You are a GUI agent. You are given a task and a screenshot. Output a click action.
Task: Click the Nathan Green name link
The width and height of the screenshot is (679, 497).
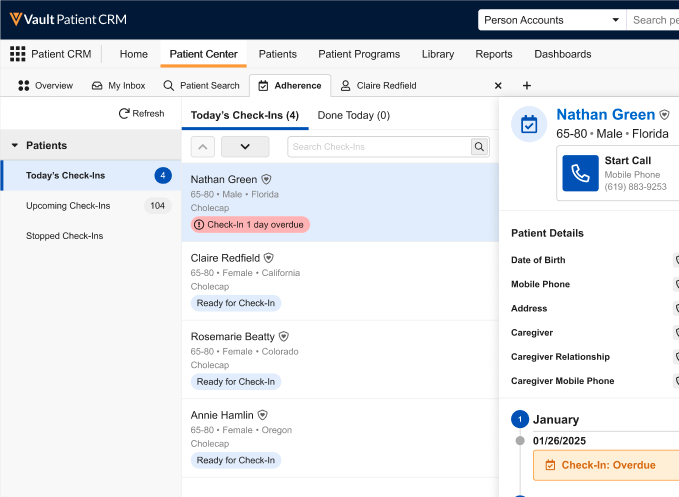click(605, 115)
